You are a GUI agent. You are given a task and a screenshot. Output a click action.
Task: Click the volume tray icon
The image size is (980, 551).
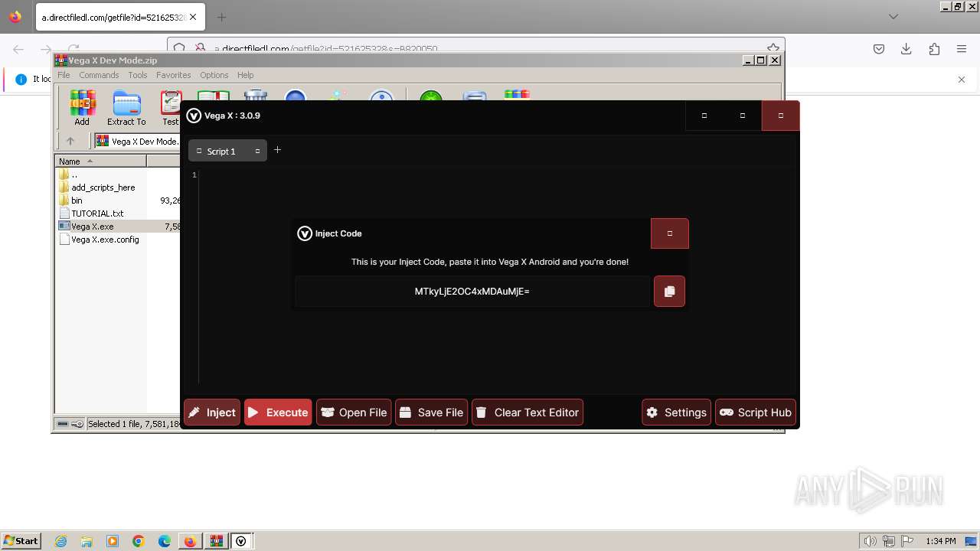pyautogui.click(x=871, y=541)
